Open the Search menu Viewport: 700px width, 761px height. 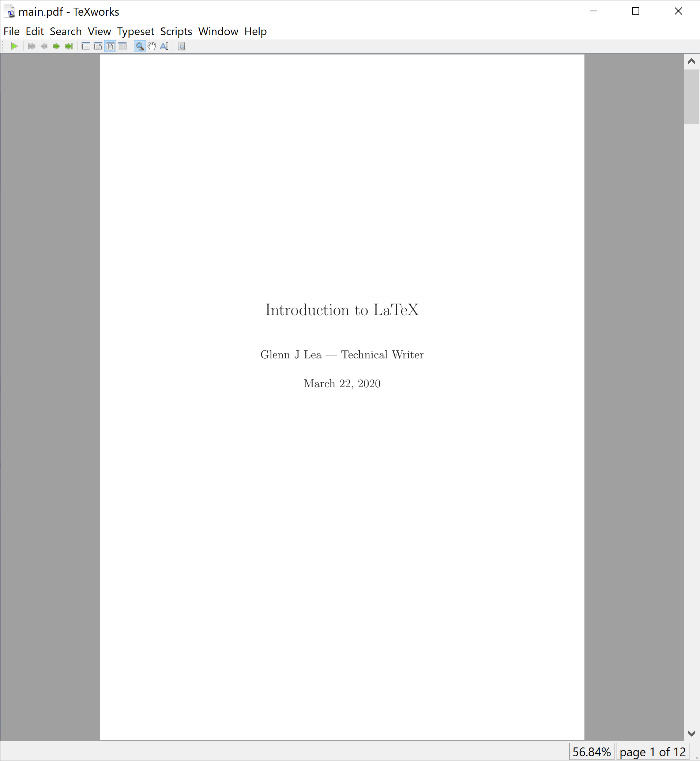pyautogui.click(x=65, y=31)
